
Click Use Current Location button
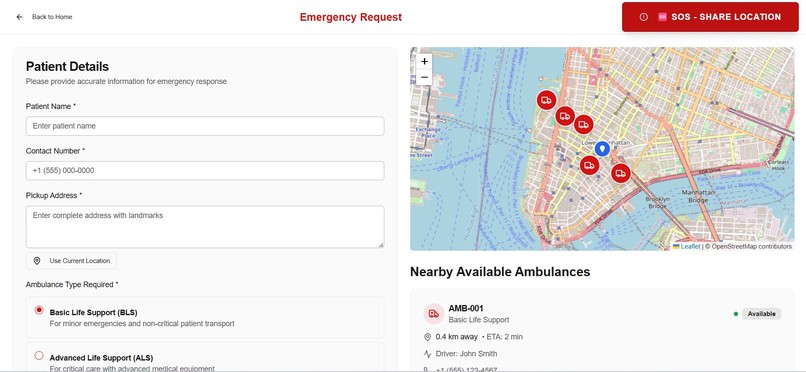pyautogui.click(x=71, y=261)
